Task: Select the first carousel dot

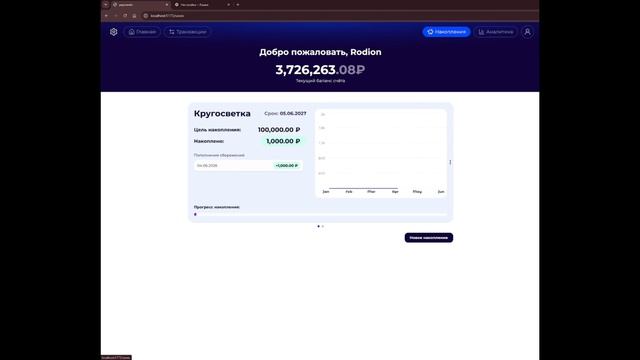Action: (x=318, y=226)
